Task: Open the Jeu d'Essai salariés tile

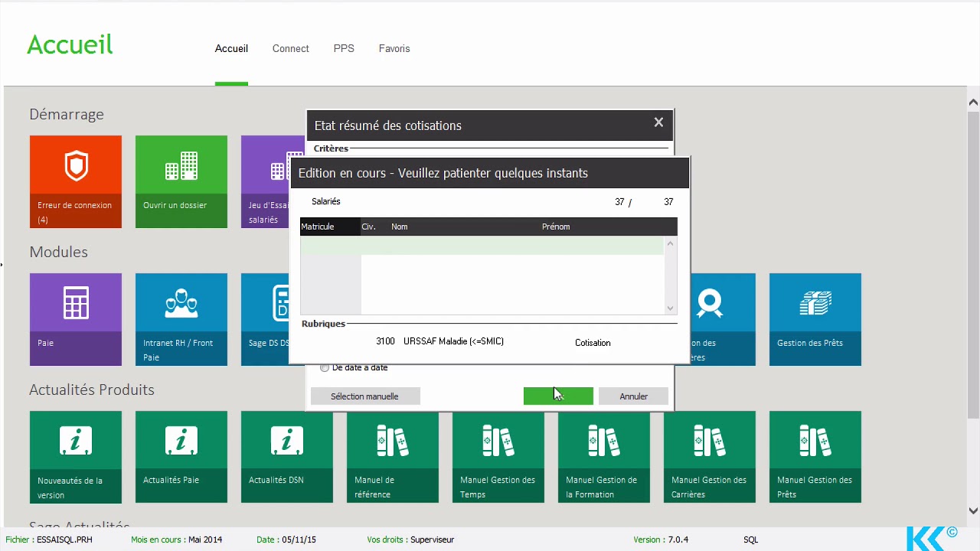Action: coord(266,181)
